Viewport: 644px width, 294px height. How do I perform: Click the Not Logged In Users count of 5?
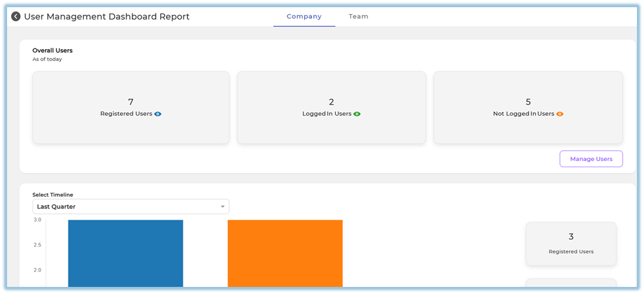pyautogui.click(x=528, y=102)
